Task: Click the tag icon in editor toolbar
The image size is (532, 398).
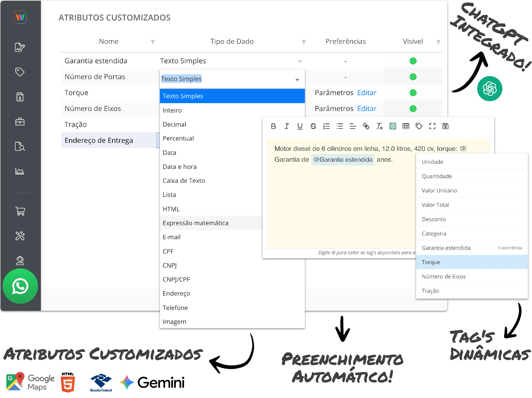Action: tap(419, 126)
